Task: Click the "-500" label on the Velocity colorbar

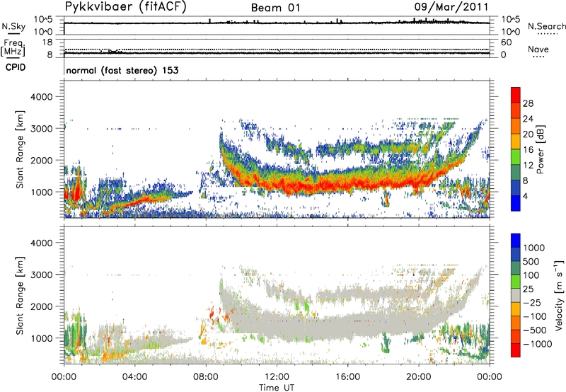Action: pos(535,330)
